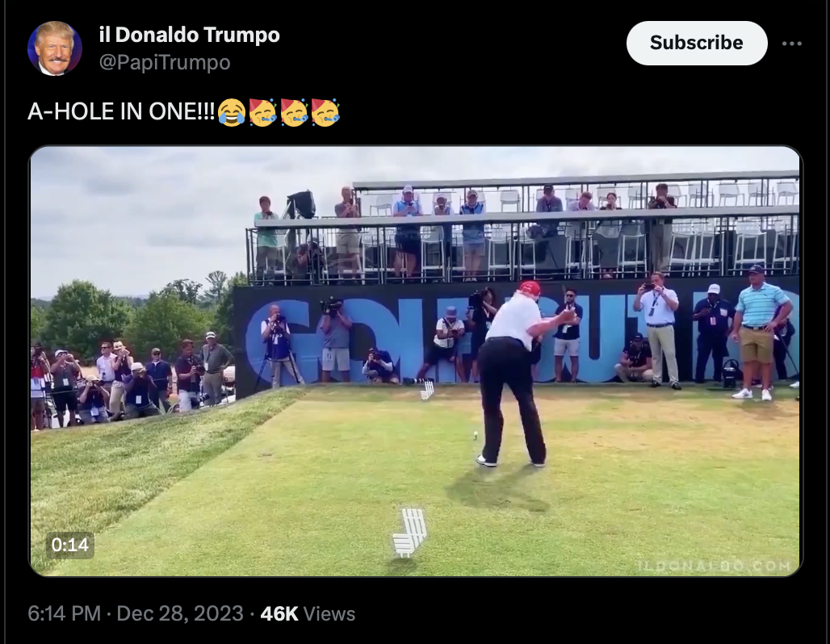View the 46K Views count
The width and height of the screenshot is (830, 644).
(308, 613)
